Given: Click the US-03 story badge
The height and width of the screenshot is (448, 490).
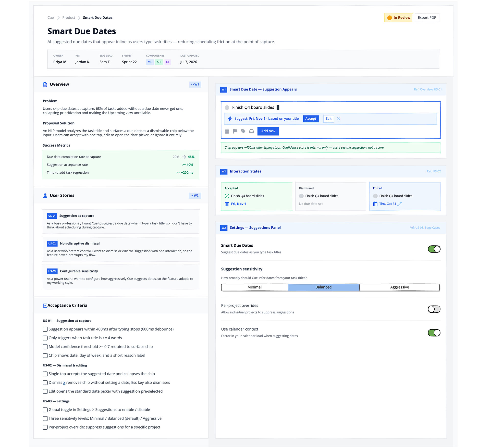Looking at the screenshot, I should pos(52,271).
